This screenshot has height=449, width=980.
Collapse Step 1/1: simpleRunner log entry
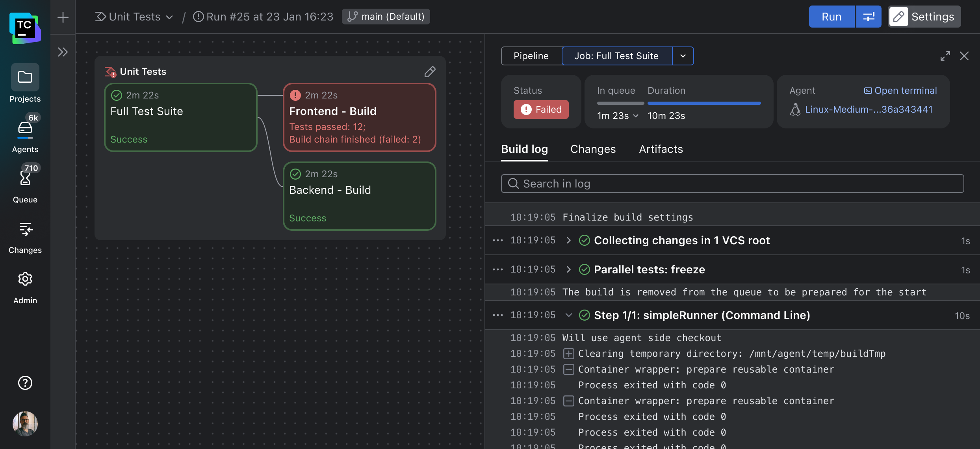point(568,315)
